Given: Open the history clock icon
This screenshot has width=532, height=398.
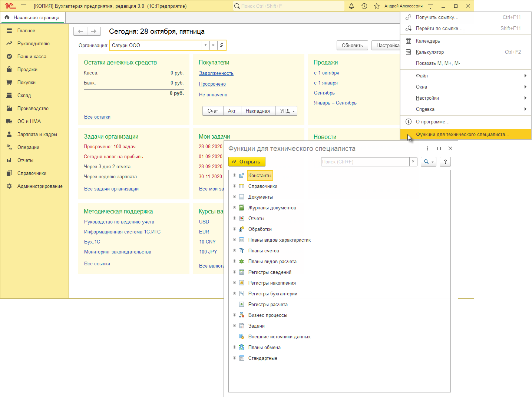Looking at the screenshot, I should 364,6.
